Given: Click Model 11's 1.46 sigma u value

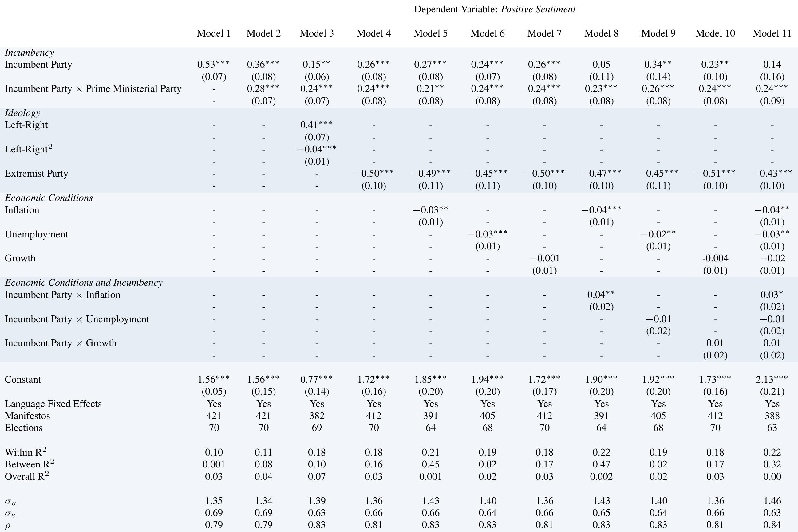Looking at the screenshot, I should pyautogui.click(x=772, y=501).
